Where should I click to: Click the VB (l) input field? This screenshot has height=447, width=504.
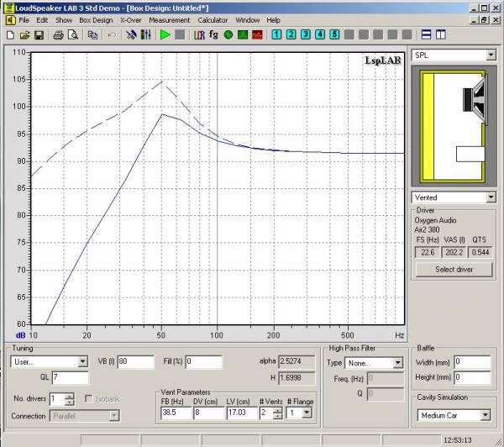point(135,362)
